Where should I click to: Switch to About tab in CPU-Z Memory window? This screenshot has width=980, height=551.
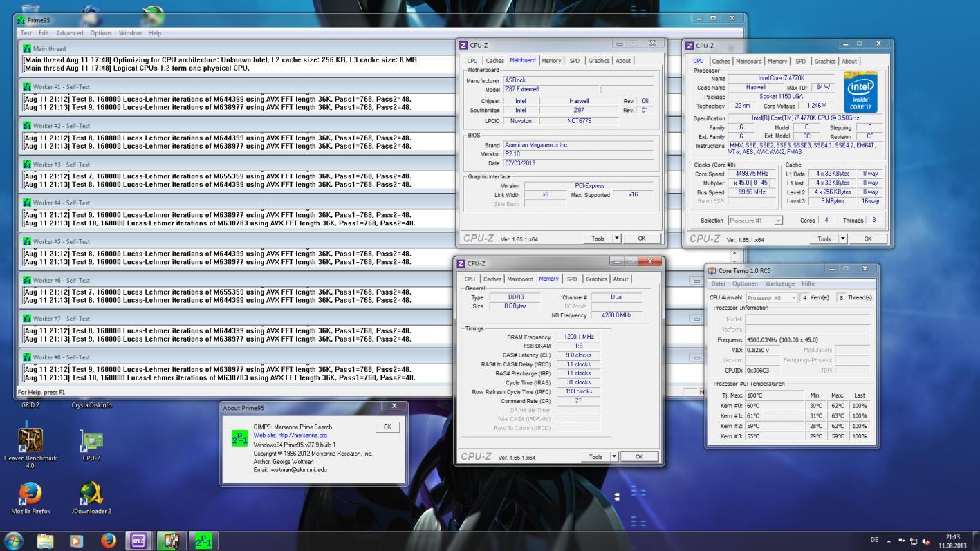pos(621,279)
